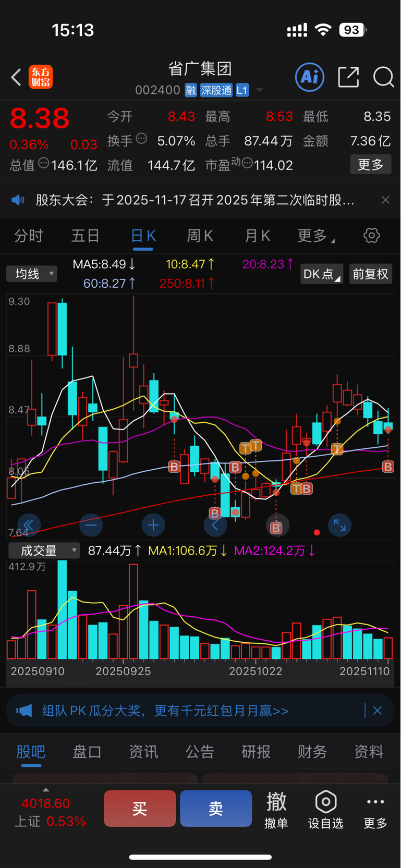The width and height of the screenshot is (401, 868).
Task: Tap the info icon beside 换手
Action: (x=141, y=139)
